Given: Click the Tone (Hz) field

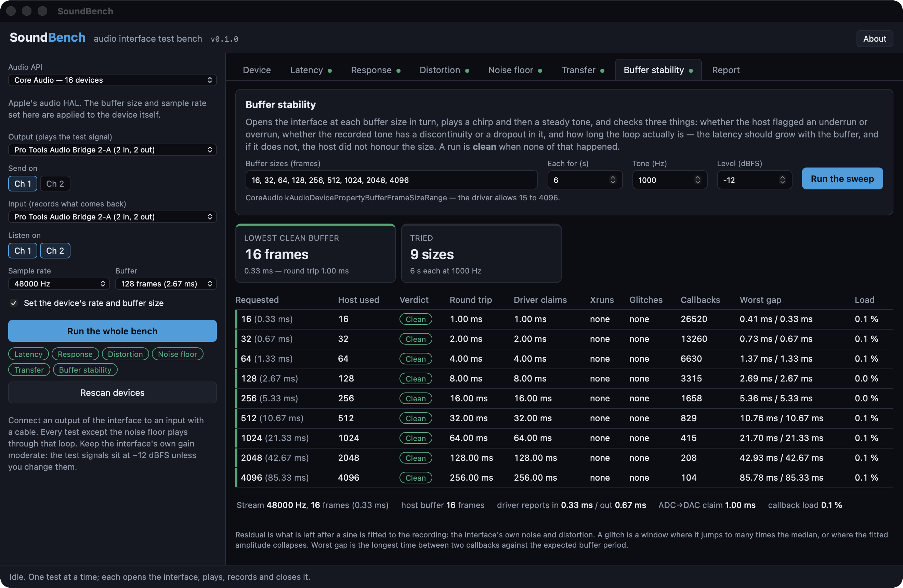Looking at the screenshot, I should [669, 180].
